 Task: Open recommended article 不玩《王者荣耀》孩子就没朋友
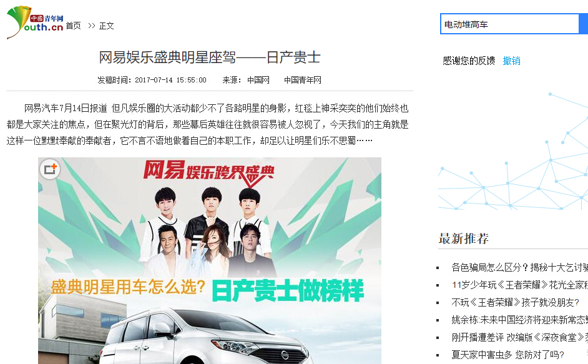(x=515, y=302)
